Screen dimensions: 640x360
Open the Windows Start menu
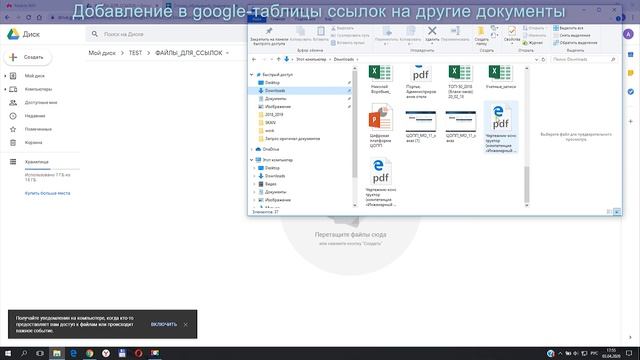[x=8, y=353]
